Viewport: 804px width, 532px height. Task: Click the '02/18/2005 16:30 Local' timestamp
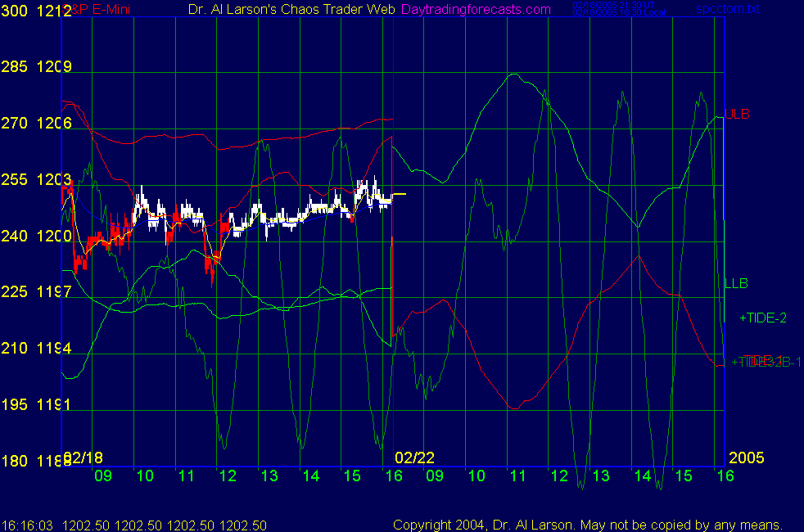click(x=619, y=13)
